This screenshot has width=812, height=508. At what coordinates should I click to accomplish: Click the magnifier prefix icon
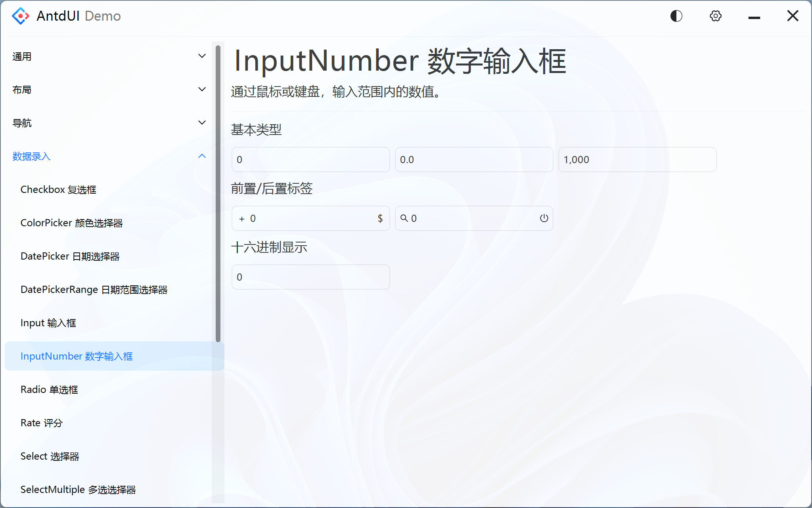[404, 218]
